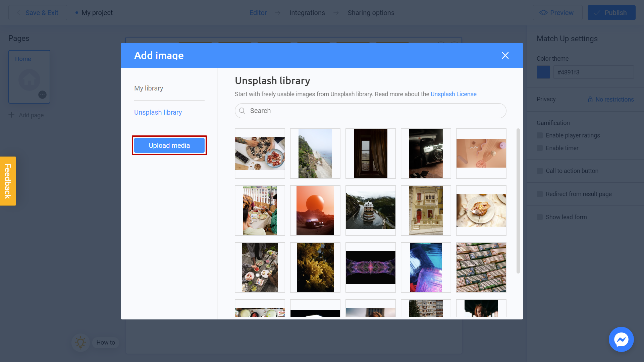Viewport: 644px width, 362px height.
Task: Click the Feedback tab icon
Action: pos(7,181)
